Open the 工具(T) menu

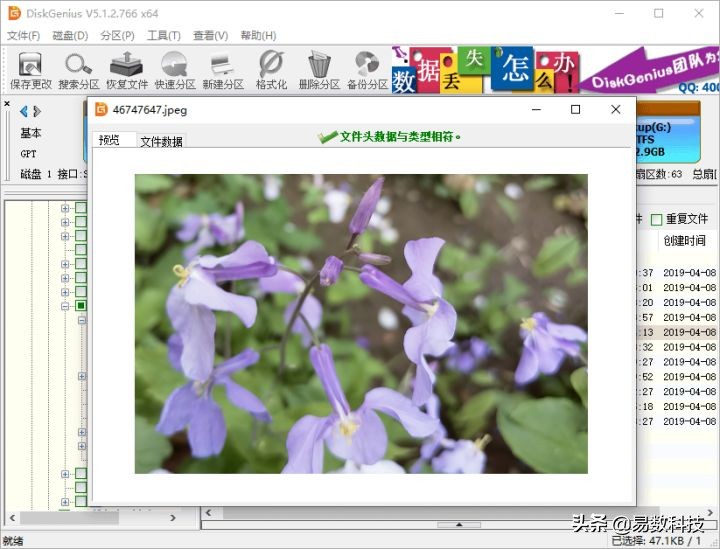[x=164, y=36]
